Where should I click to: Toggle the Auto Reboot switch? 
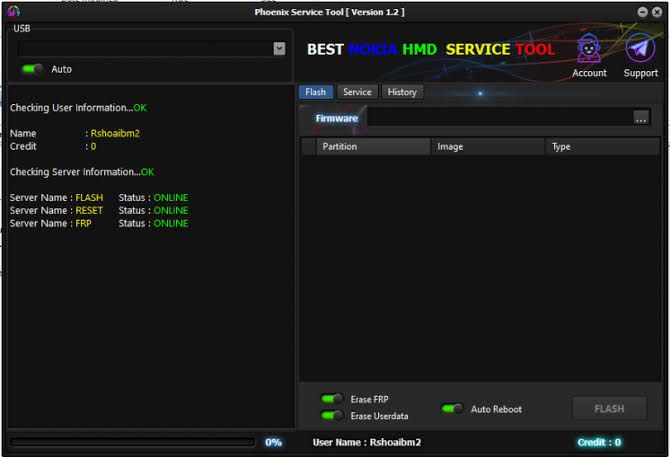[452, 409]
